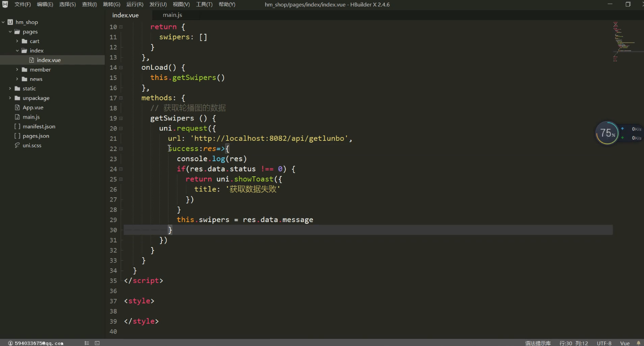Switch to the main.js editor tab
This screenshot has width=644, height=346.
pyautogui.click(x=173, y=15)
